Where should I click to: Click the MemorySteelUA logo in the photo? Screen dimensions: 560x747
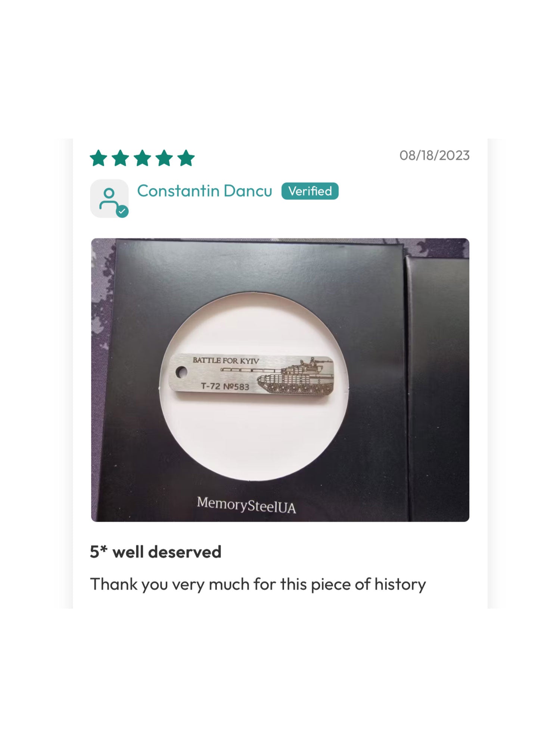click(246, 505)
